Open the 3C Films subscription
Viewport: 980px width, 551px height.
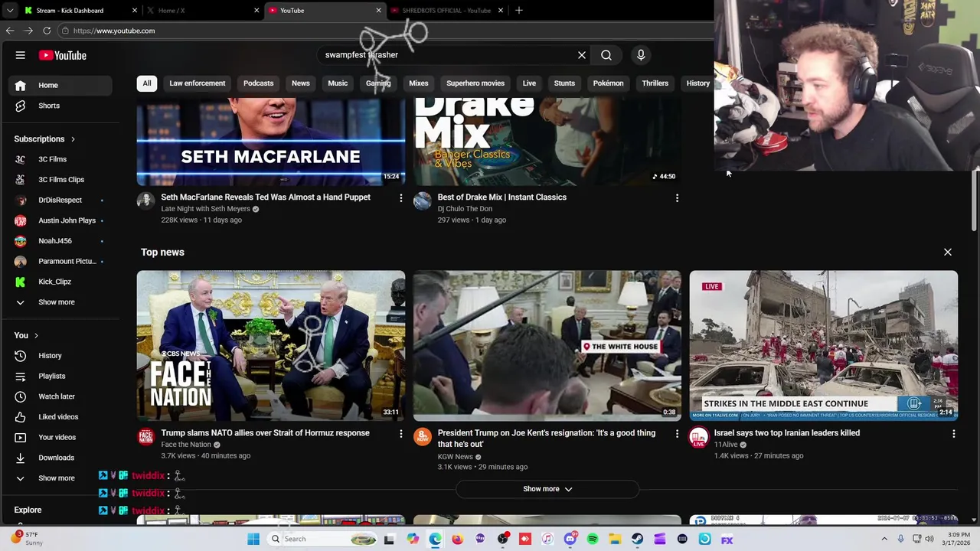coord(61,159)
